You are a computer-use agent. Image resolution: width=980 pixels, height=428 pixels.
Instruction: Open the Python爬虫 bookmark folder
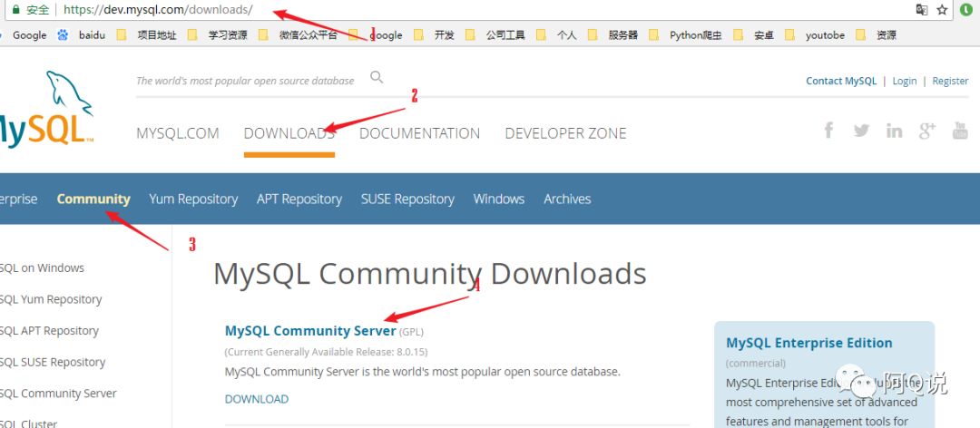(686, 35)
